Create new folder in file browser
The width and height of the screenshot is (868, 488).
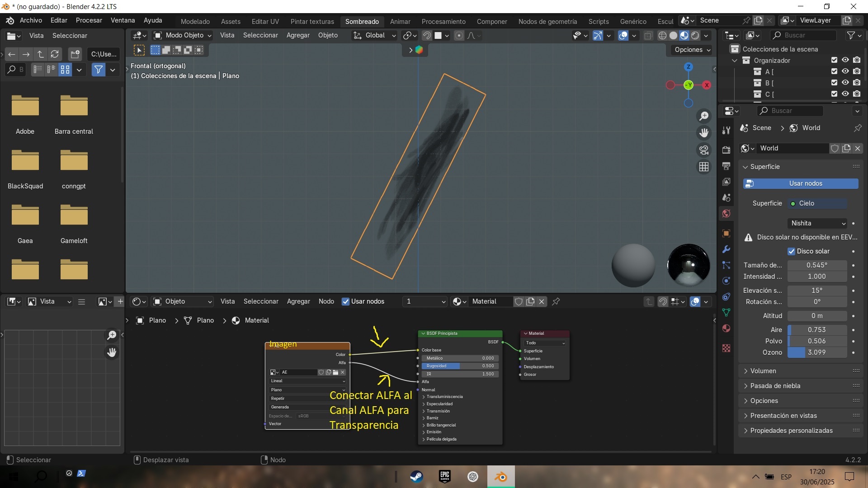pos(75,54)
